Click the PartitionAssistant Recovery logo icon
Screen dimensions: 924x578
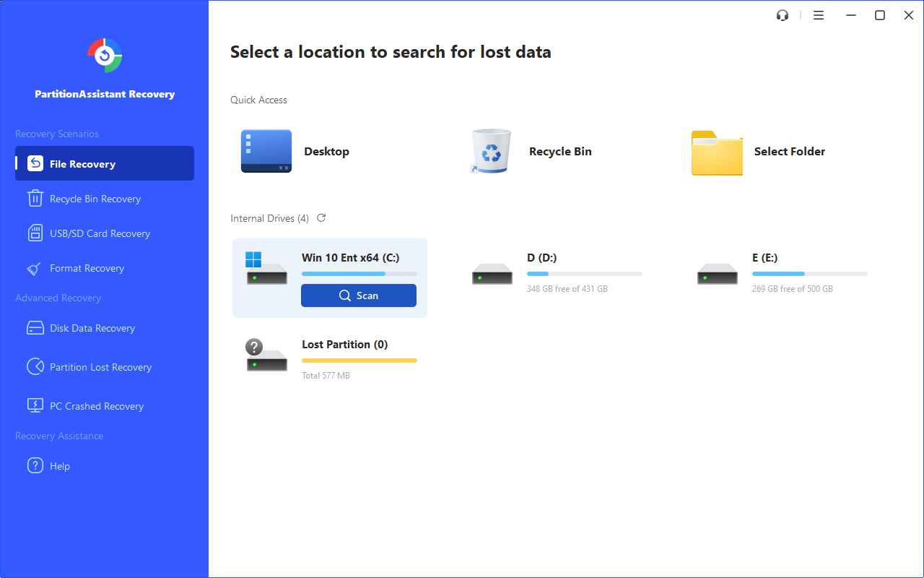(x=105, y=56)
